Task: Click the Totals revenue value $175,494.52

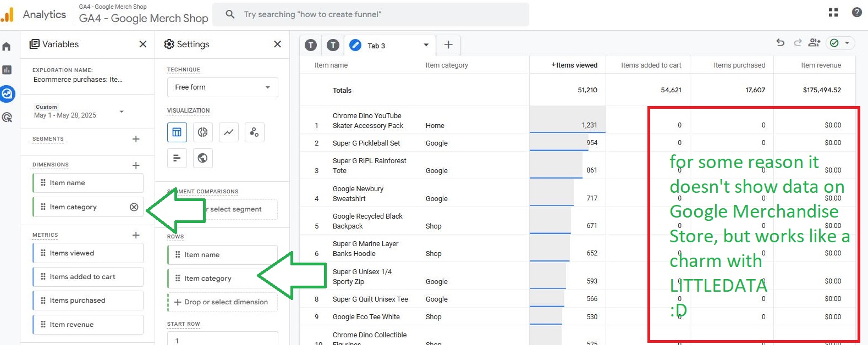Action: pyautogui.click(x=822, y=90)
